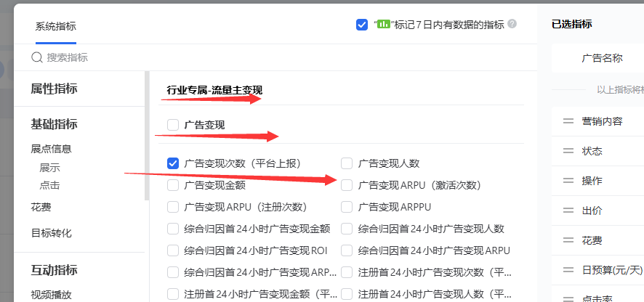Viewport: 644px width, 302px height.
Task: Click 广告名称 in selected metrics
Action: click(602, 58)
